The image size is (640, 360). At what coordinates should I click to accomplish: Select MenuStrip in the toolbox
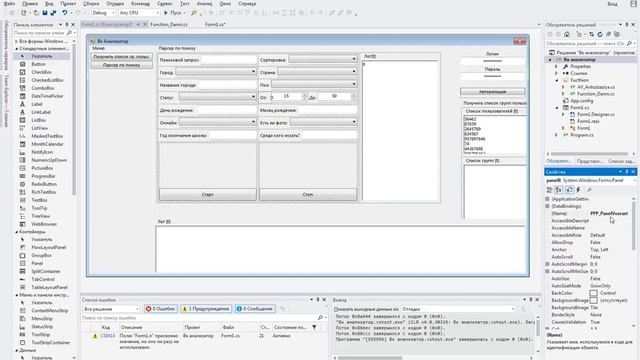coord(42,319)
